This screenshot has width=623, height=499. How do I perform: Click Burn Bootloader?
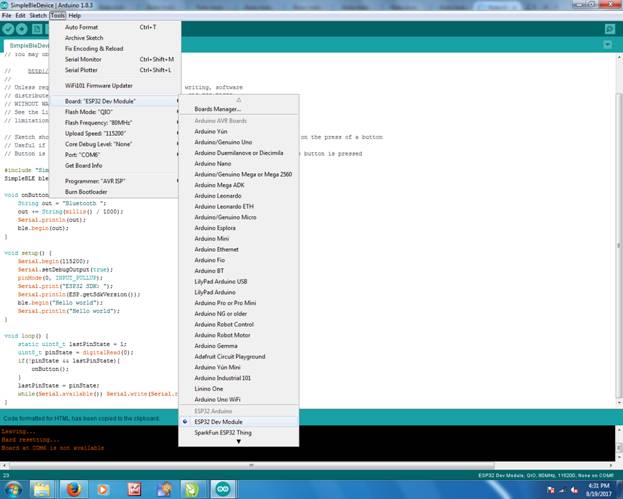pos(115,191)
